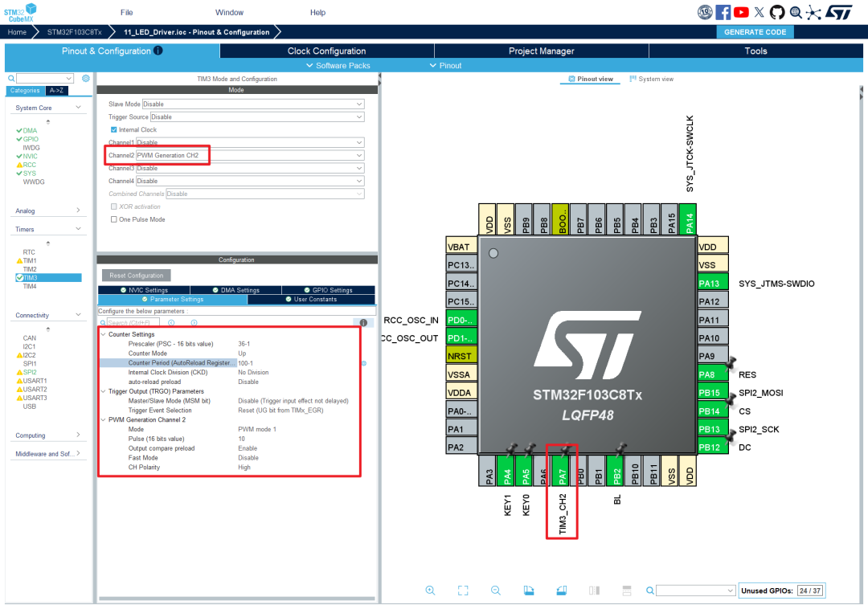Open the Slave Mode dropdown
This screenshot has width=868, height=609.
(x=253, y=104)
